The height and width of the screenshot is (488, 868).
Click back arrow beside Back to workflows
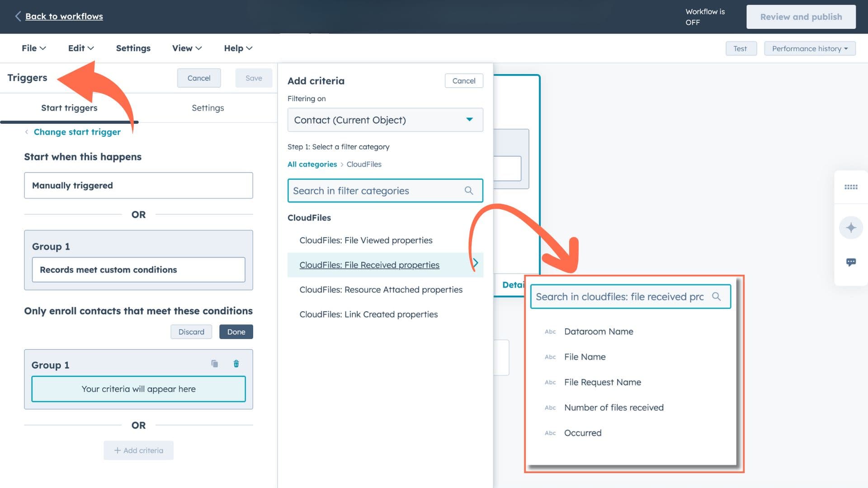pyautogui.click(x=18, y=16)
